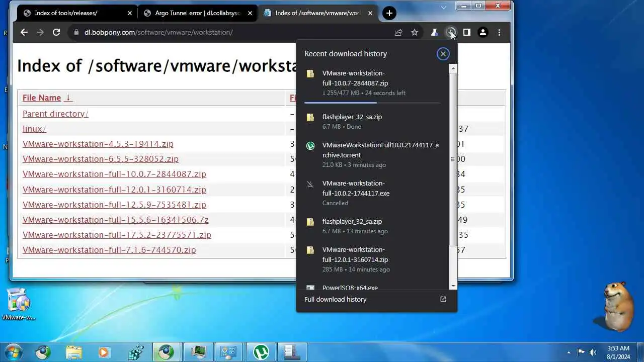Click the volume icon in system tray
This screenshot has width=644, height=362.
(x=593, y=352)
